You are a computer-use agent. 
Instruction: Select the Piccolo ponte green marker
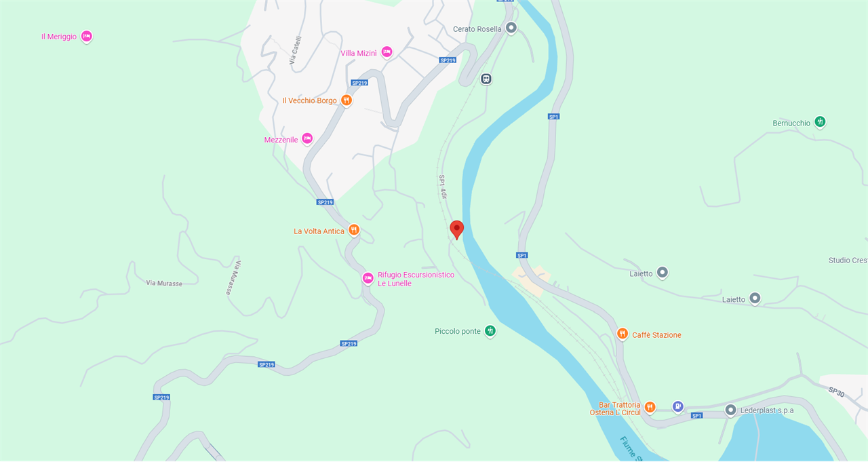(490, 331)
